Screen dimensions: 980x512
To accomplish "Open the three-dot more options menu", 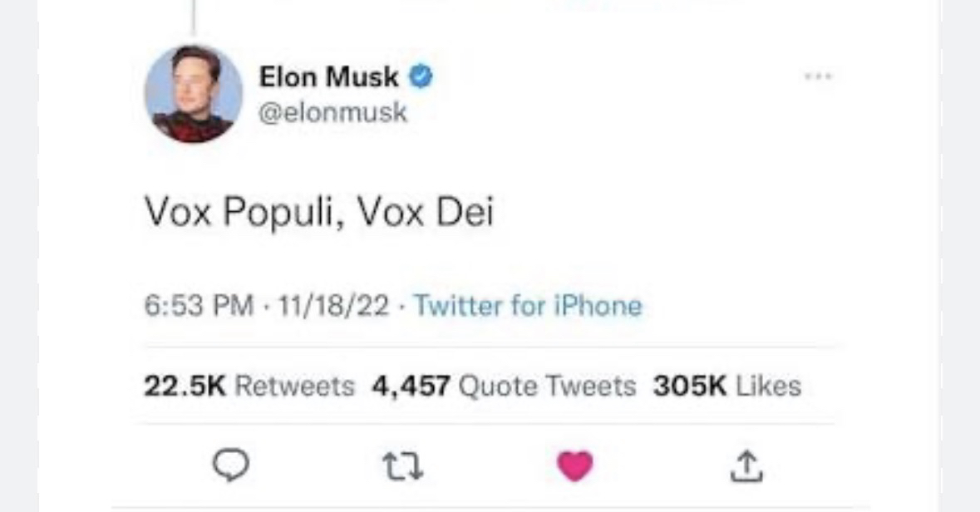I will point(818,76).
